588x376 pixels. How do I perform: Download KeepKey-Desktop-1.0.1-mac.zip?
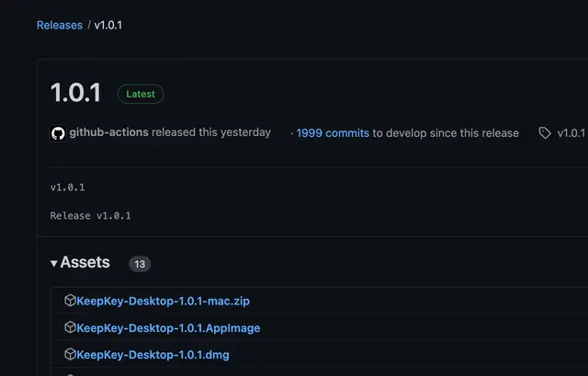pos(164,301)
